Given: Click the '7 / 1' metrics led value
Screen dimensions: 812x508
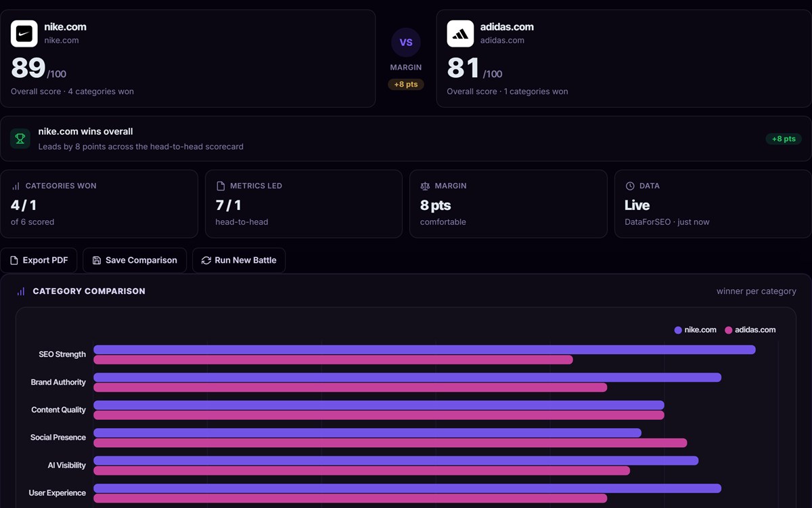Looking at the screenshot, I should 228,205.
